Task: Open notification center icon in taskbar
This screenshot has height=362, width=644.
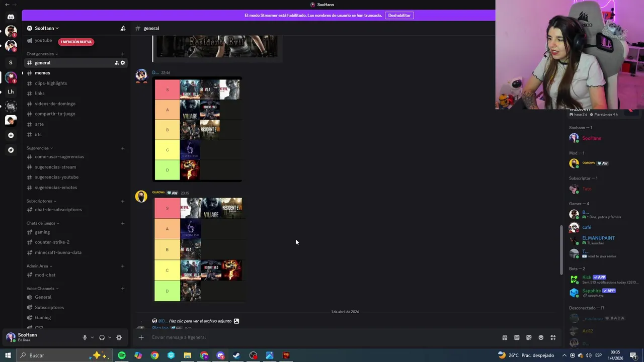Action: point(633,355)
